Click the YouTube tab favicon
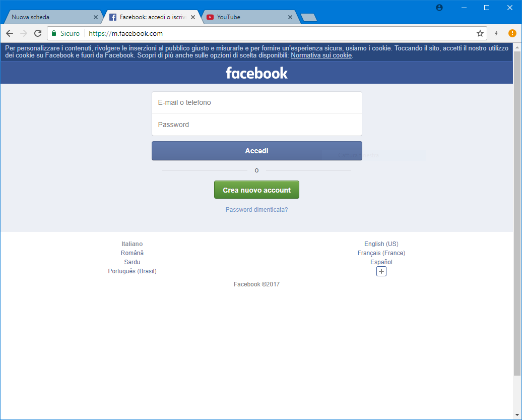The width and height of the screenshot is (522, 420). [x=210, y=17]
